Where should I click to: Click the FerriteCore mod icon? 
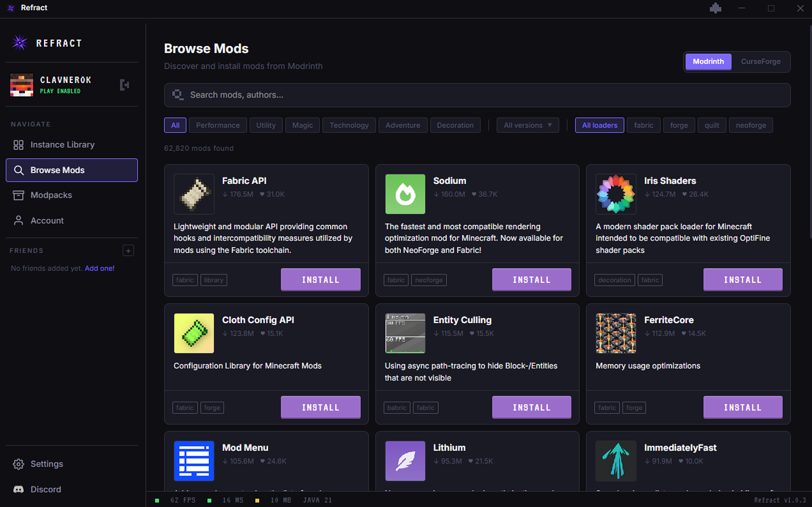[616, 333]
